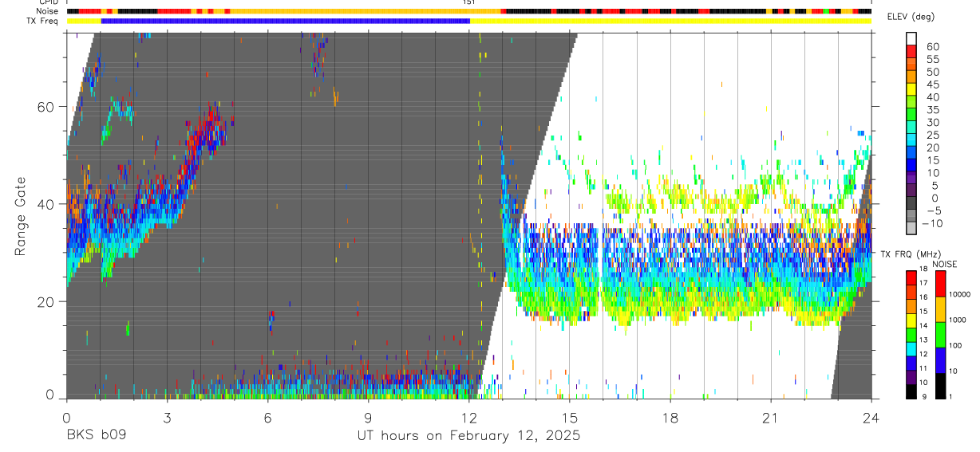Click the "35" label on the elevation colorbar
The width and height of the screenshot is (980, 452).
(x=933, y=109)
